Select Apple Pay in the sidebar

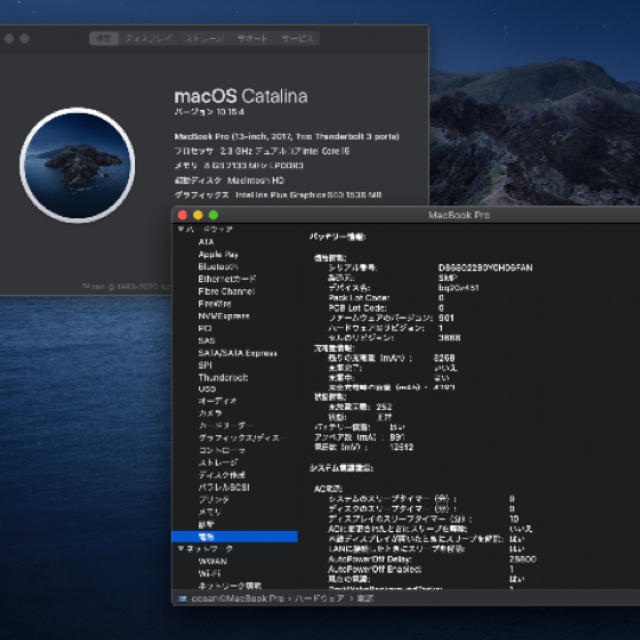coord(218,254)
